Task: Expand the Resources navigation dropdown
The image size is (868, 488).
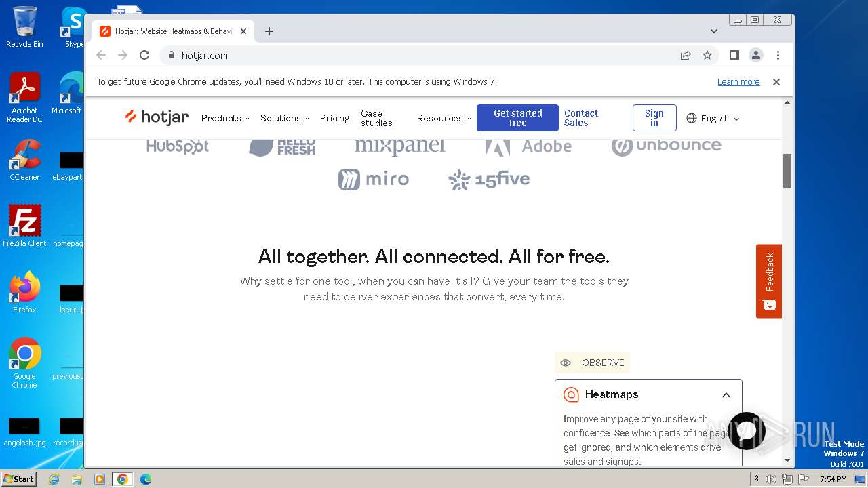Action: [444, 118]
